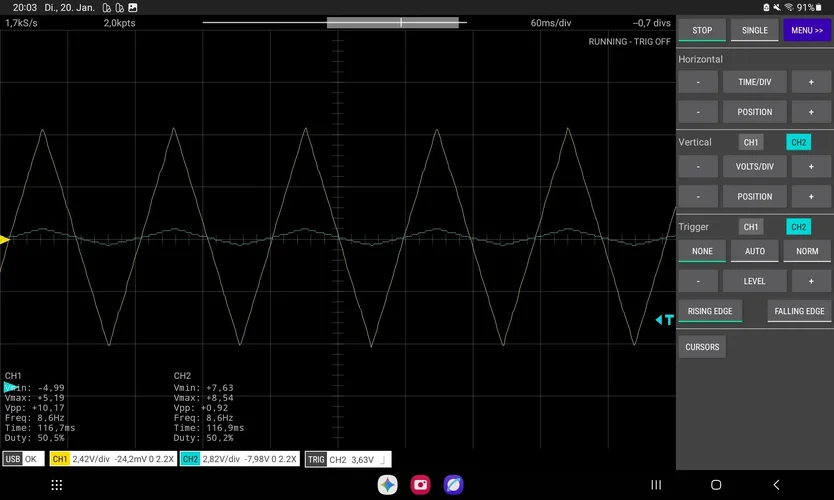Lower trigger LEVEL with minus
834x500 pixels.
(x=698, y=281)
